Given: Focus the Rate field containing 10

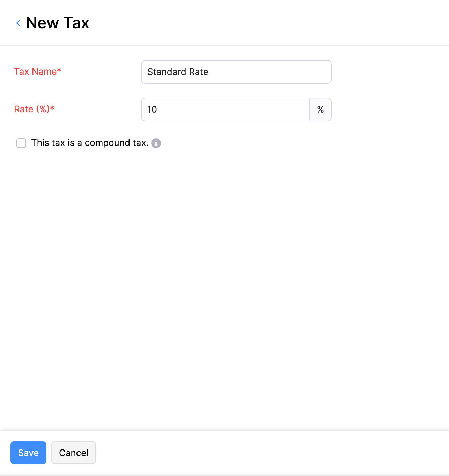Looking at the screenshot, I should tap(225, 110).
